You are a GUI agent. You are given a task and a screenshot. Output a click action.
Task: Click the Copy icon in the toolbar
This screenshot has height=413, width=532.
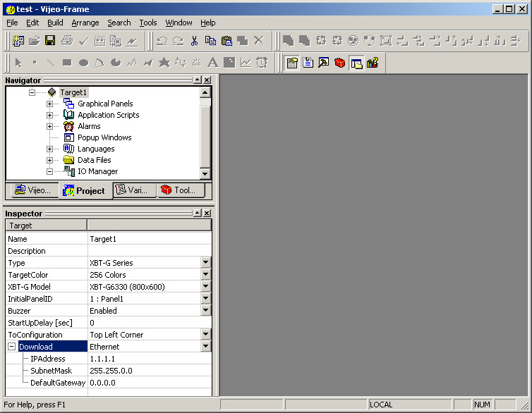pos(210,41)
